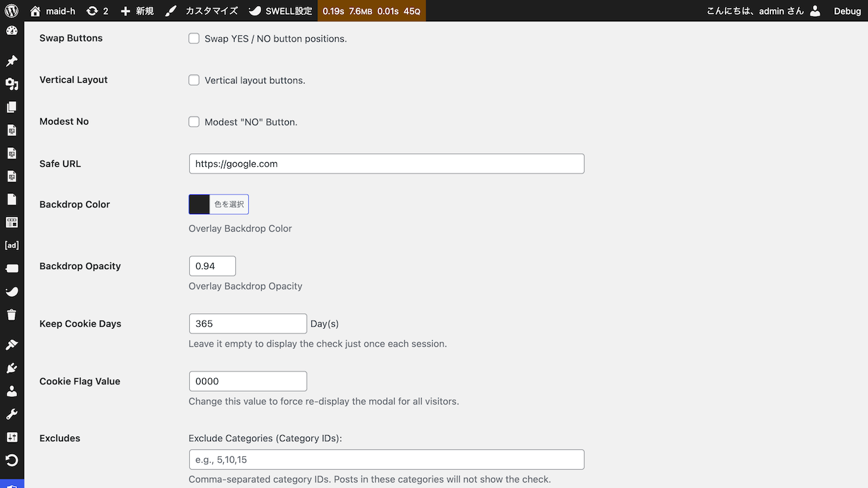Click the 色を選択 color picker button
This screenshot has height=488, width=868.
[x=229, y=204]
